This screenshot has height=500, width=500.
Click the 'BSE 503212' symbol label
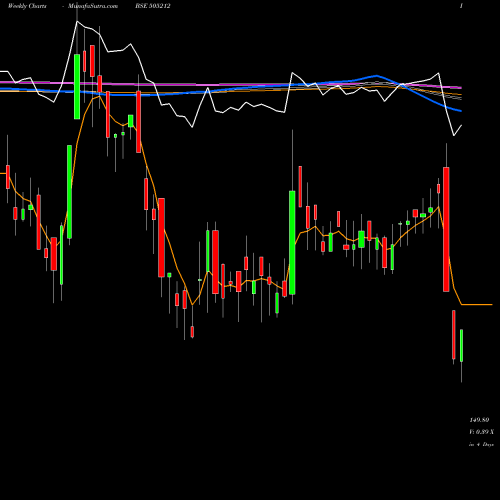[153, 6]
